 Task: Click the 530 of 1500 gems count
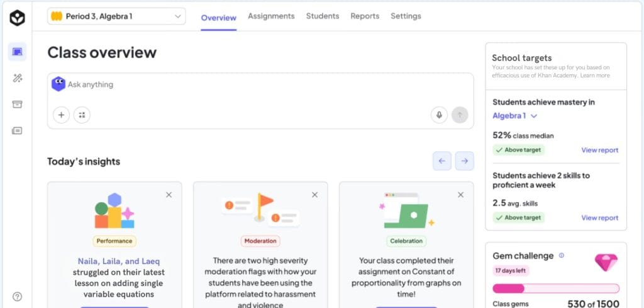tap(593, 304)
